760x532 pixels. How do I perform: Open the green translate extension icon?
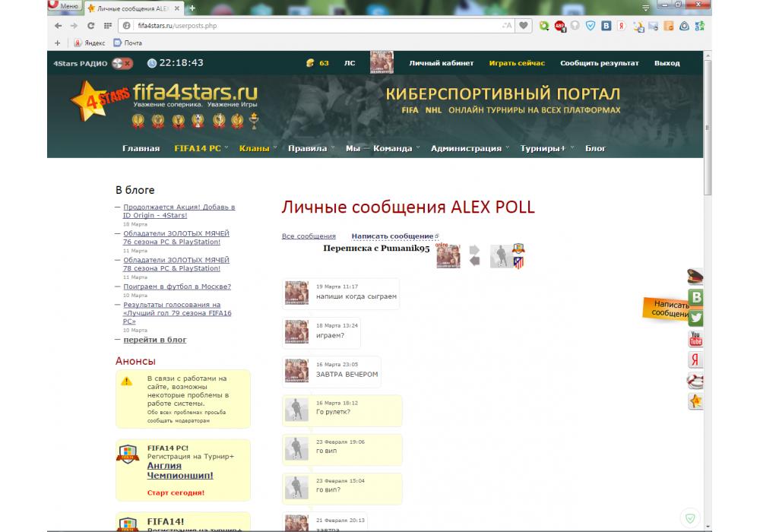(x=700, y=26)
